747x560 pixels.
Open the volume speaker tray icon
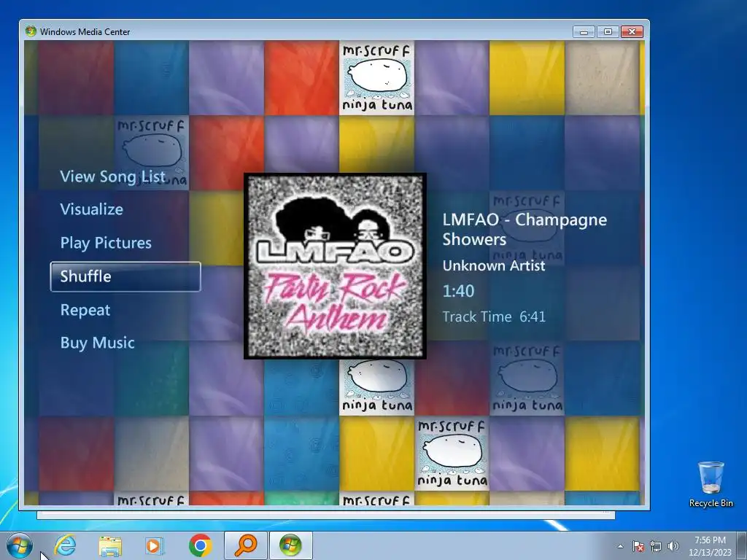[x=673, y=546]
